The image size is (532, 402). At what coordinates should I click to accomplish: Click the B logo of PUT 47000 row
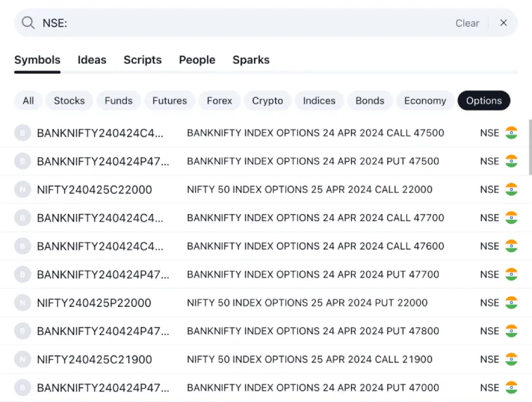tap(23, 387)
